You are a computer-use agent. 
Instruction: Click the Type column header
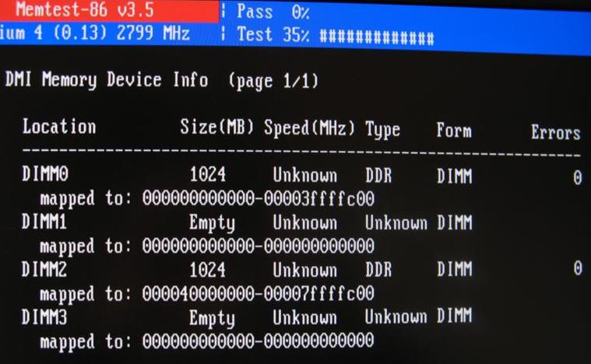(x=382, y=130)
